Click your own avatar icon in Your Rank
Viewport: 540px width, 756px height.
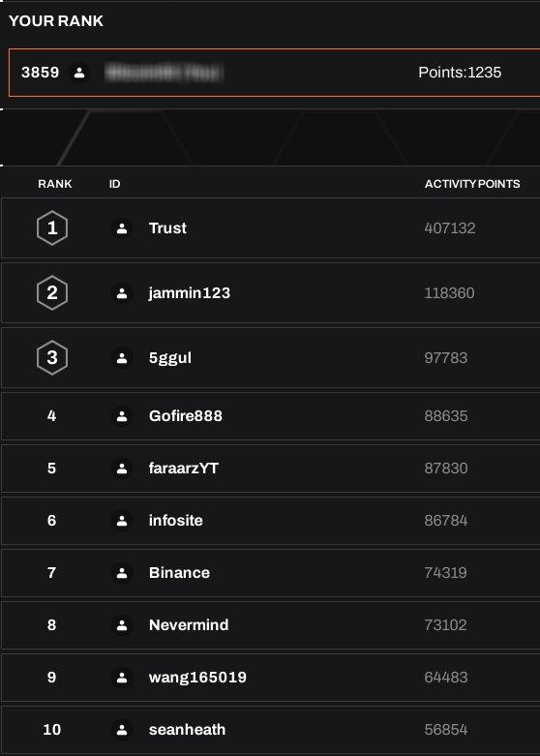point(79,73)
